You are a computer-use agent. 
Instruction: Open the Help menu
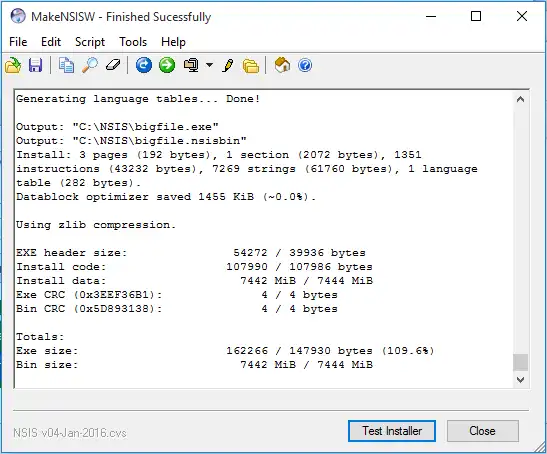pyautogui.click(x=173, y=42)
